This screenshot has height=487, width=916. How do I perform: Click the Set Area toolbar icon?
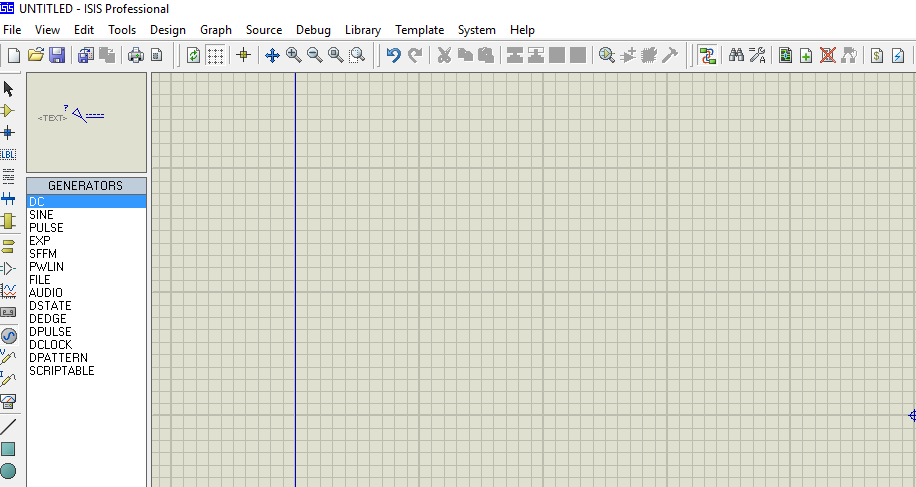tap(157, 55)
